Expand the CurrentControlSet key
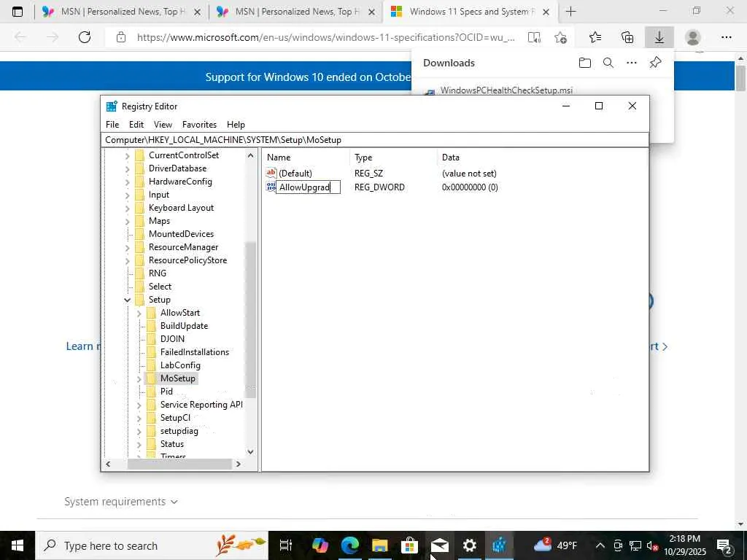 tap(127, 155)
